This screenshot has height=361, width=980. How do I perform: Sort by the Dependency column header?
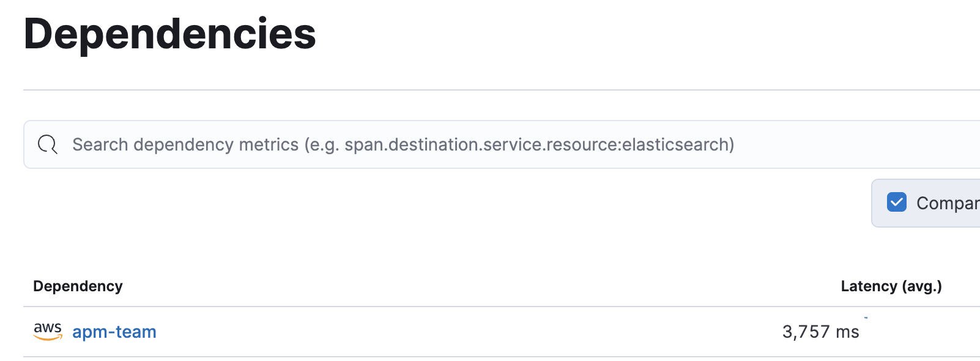point(78,286)
